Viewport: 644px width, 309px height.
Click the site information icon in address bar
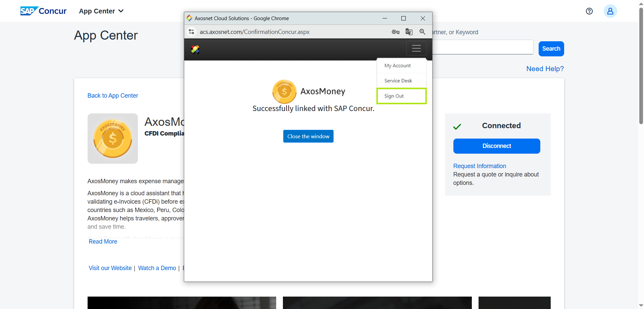[x=191, y=32]
